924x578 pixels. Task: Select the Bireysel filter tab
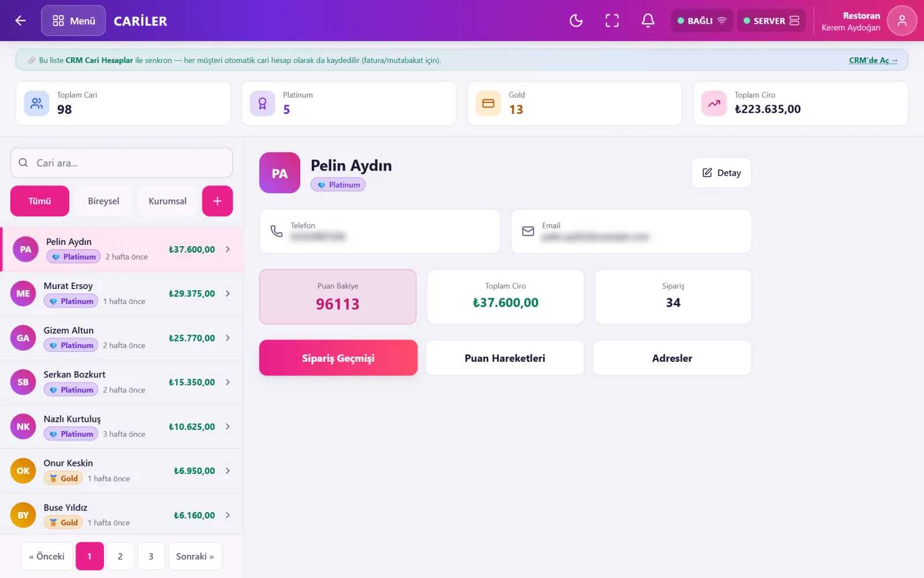[103, 201]
